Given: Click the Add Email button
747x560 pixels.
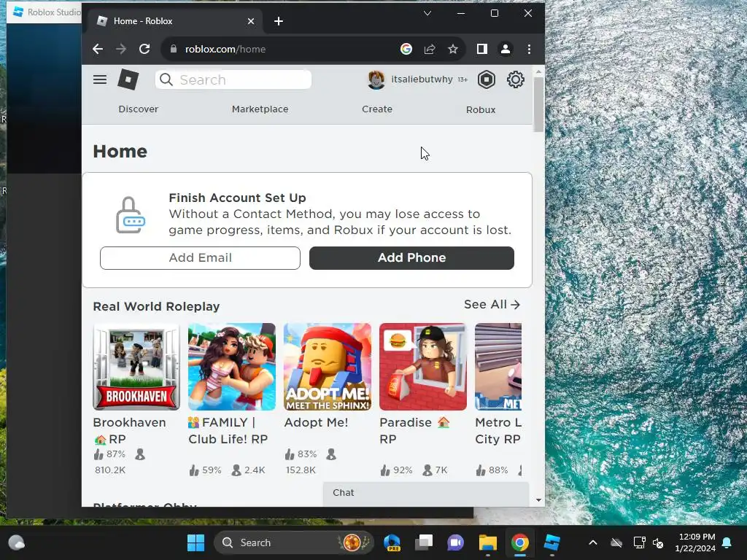Looking at the screenshot, I should (200, 257).
